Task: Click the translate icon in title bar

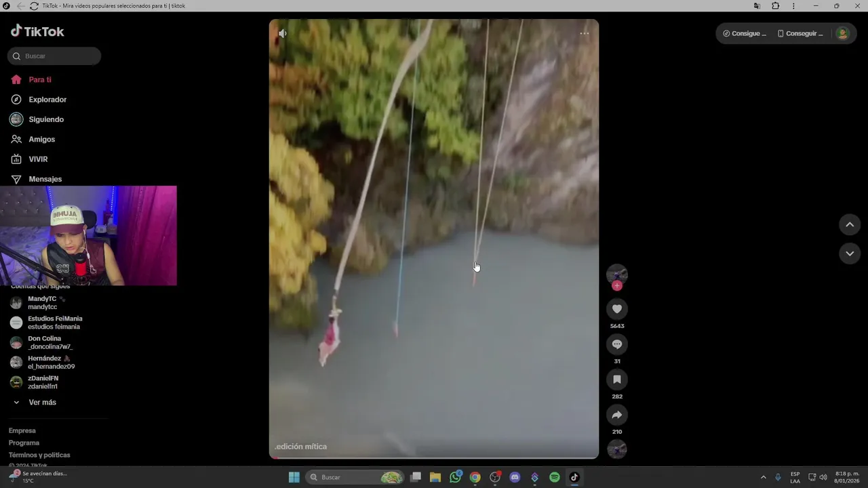Action: pos(757,6)
